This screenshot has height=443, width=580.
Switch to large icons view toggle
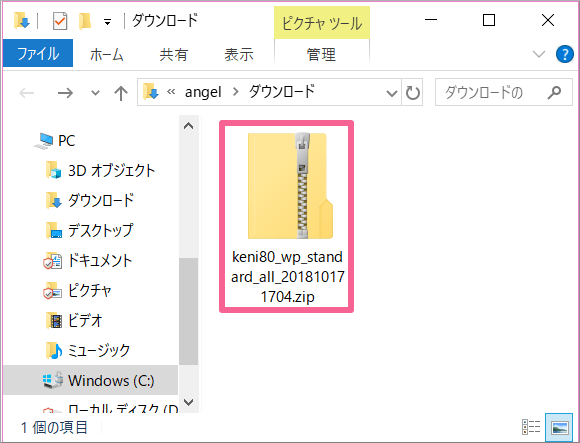point(559,427)
